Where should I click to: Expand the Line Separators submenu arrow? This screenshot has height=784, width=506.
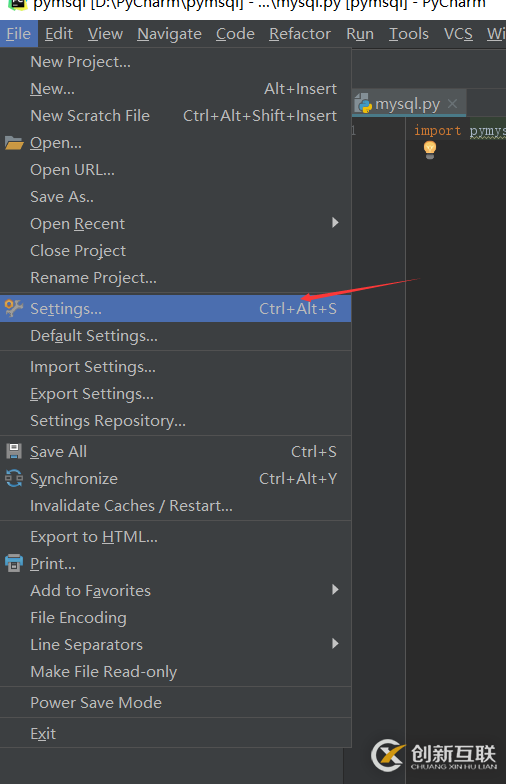click(x=336, y=644)
